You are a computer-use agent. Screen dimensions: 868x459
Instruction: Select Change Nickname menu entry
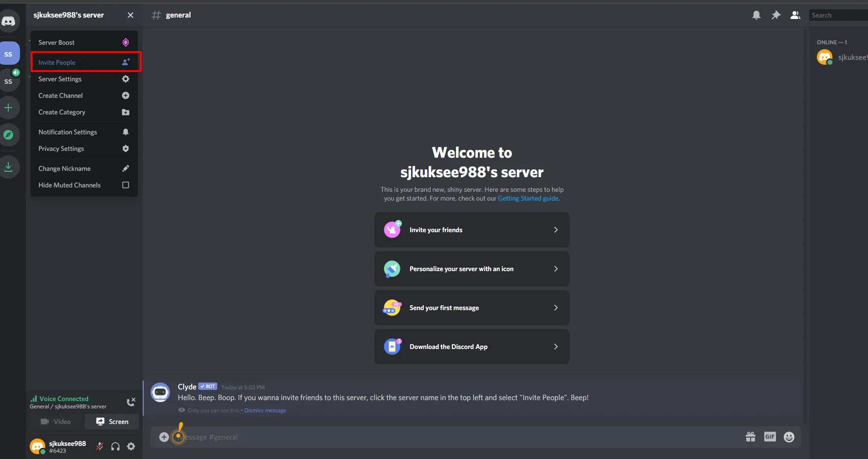[x=84, y=168]
